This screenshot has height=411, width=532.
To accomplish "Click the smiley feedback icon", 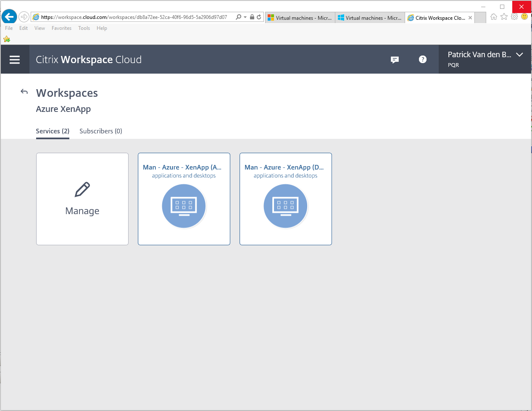I will click(x=524, y=17).
